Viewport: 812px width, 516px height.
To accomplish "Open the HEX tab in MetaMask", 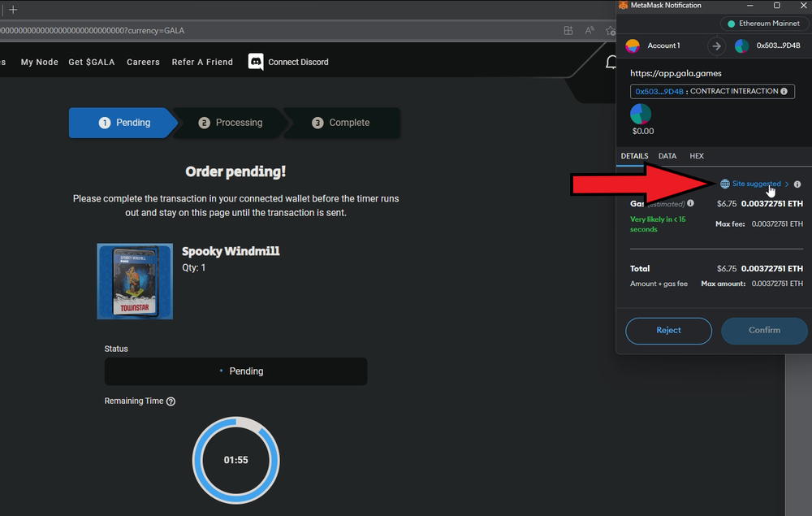I will 697,156.
